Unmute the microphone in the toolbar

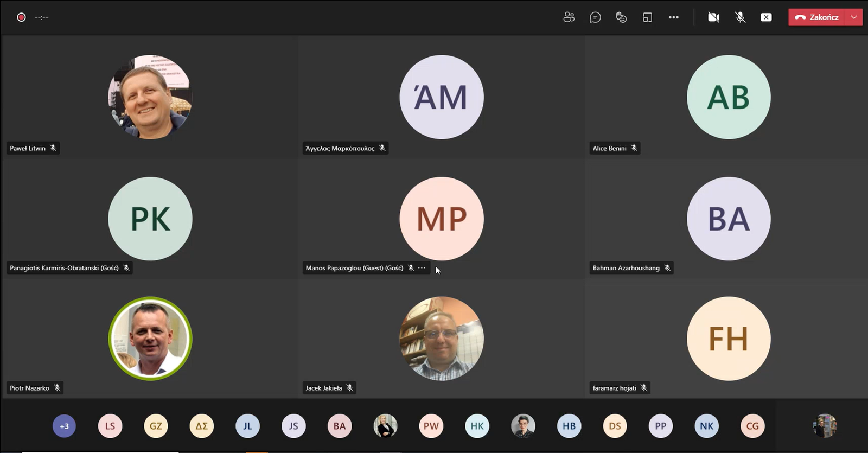(x=740, y=17)
